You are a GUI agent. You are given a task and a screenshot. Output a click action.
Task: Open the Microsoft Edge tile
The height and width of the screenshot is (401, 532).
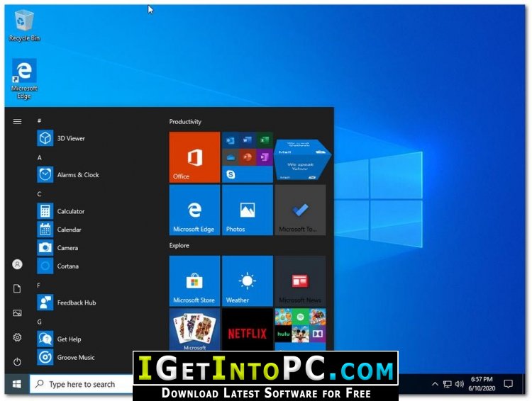(x=194, y=210)
